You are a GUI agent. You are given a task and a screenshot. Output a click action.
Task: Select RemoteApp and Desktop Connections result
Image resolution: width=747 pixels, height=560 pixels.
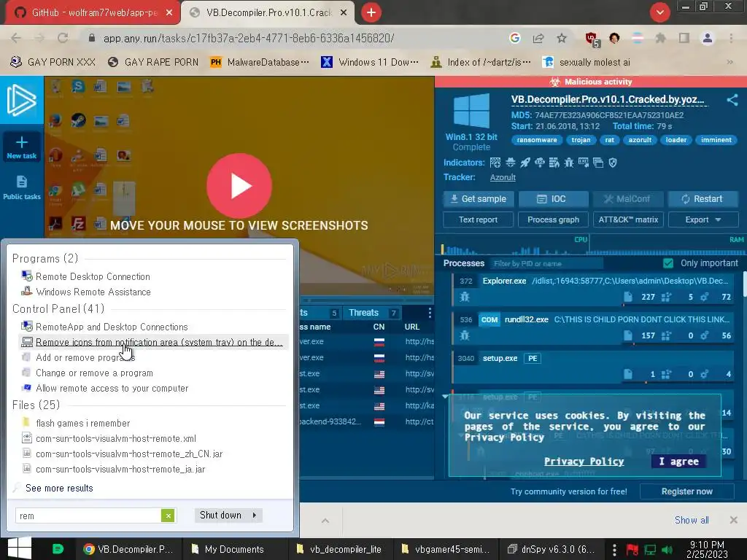click(x=112, y=327)
